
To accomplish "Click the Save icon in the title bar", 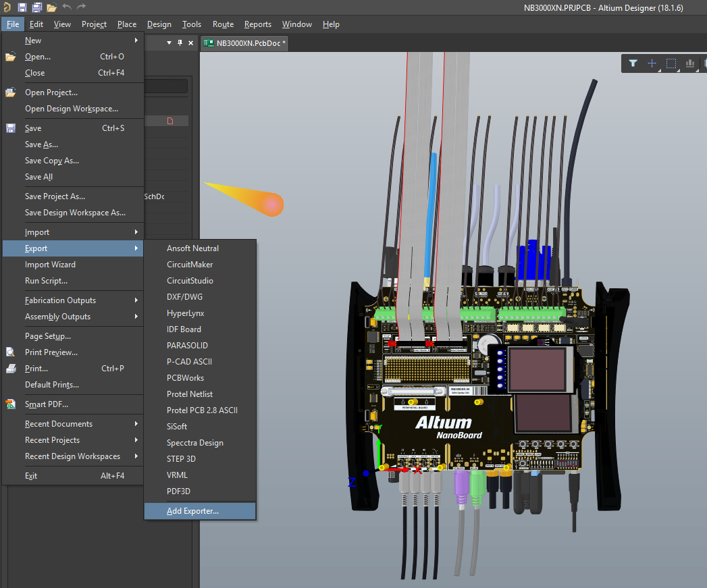I will [x=22, y=7].
